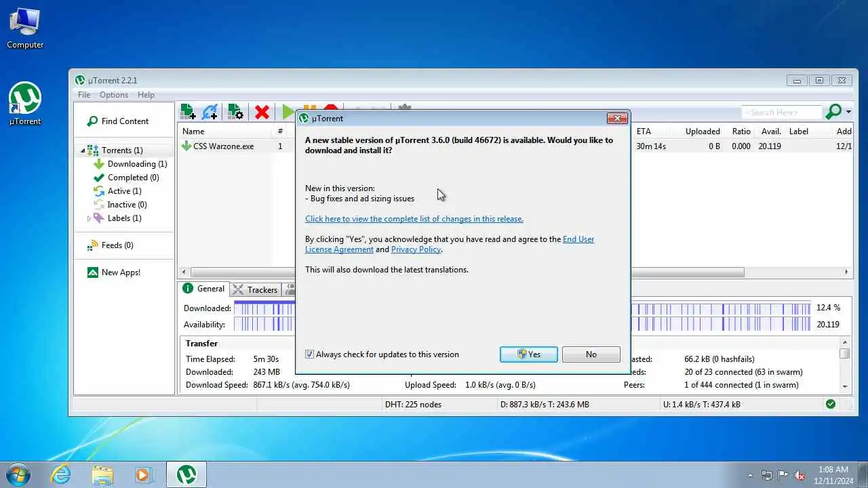Click the Windows Start button
This screenshot has height=488, width=868.
click(x=18, y=474)
